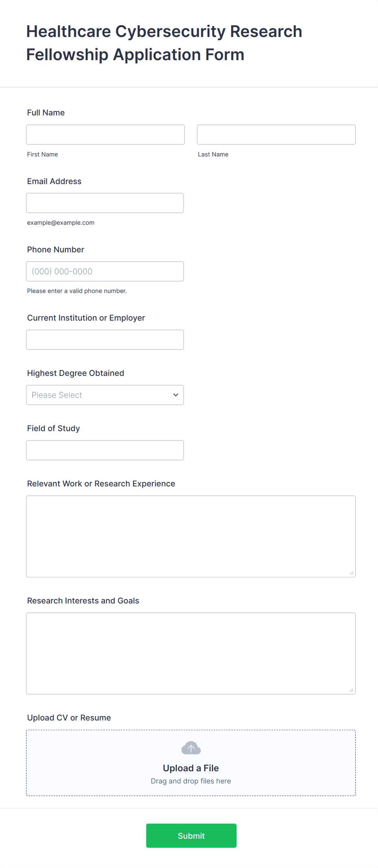Click the Relevant Work textarea resize handle
This screenshot has width=378, height=868.
[x=352, y=573]
